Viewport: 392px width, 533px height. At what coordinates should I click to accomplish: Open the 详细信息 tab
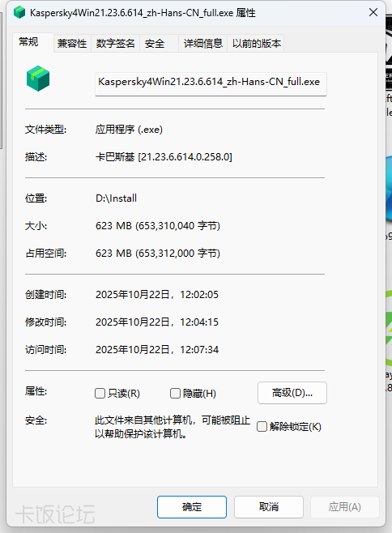203,44
